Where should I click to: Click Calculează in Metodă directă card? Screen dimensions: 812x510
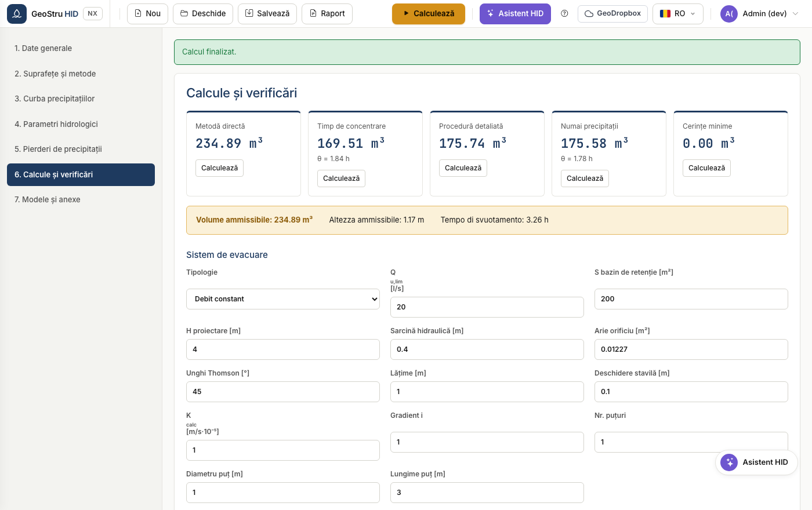click(x=219, y=168)
